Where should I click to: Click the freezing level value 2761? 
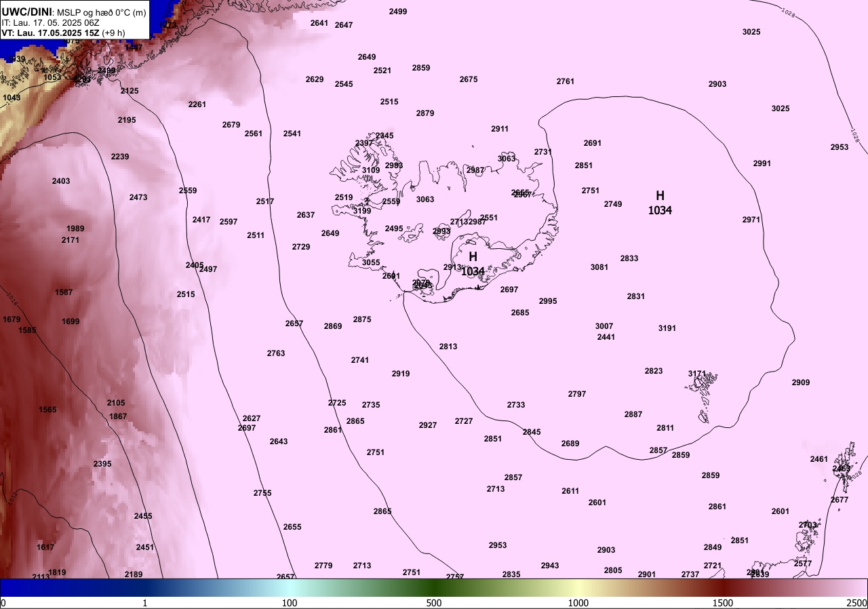click(566, 81)
